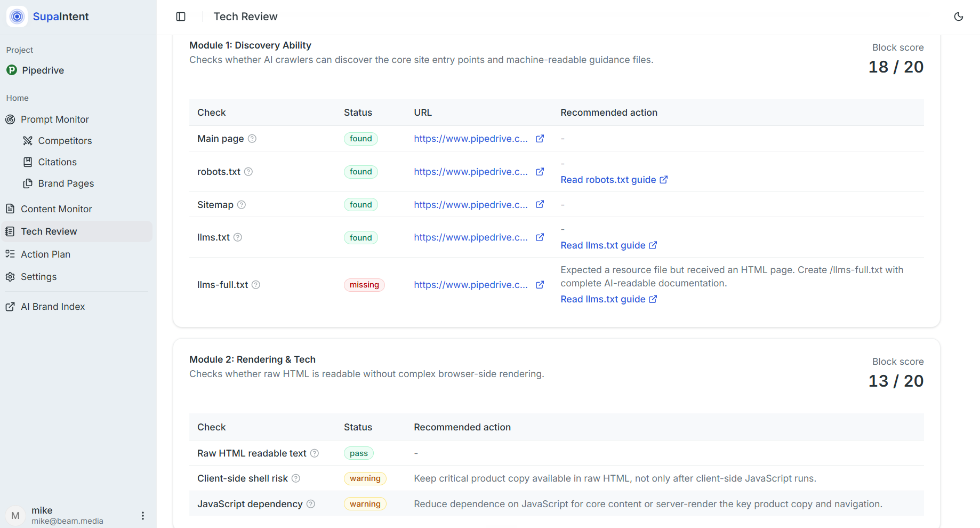980x528 pixels.
Task: Open Read llms.txt guide in llms-full.txt row
Action: [x=608, y=299]
